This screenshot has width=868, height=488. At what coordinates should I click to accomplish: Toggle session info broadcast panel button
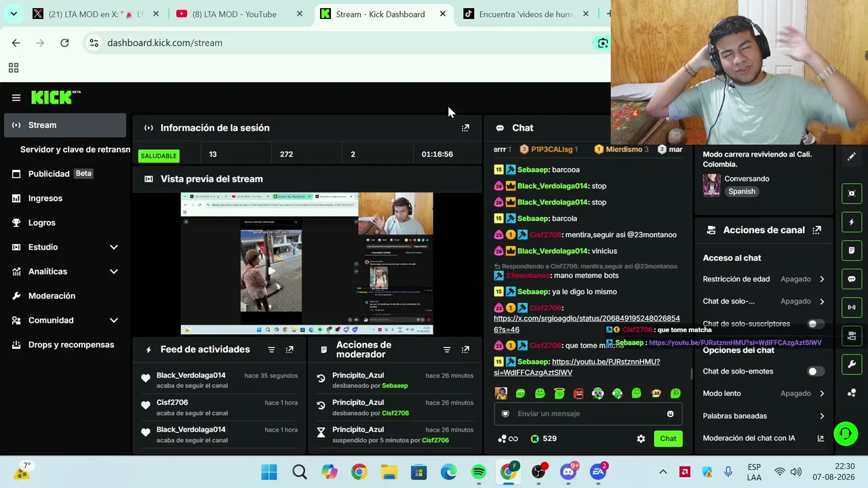852,307
